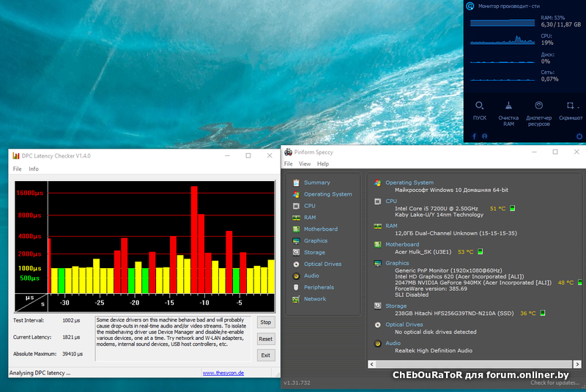Open the CPU section icon in Speccy
Image resolution: width=586 pixels, height=392 pixels.
pos(296,206)
